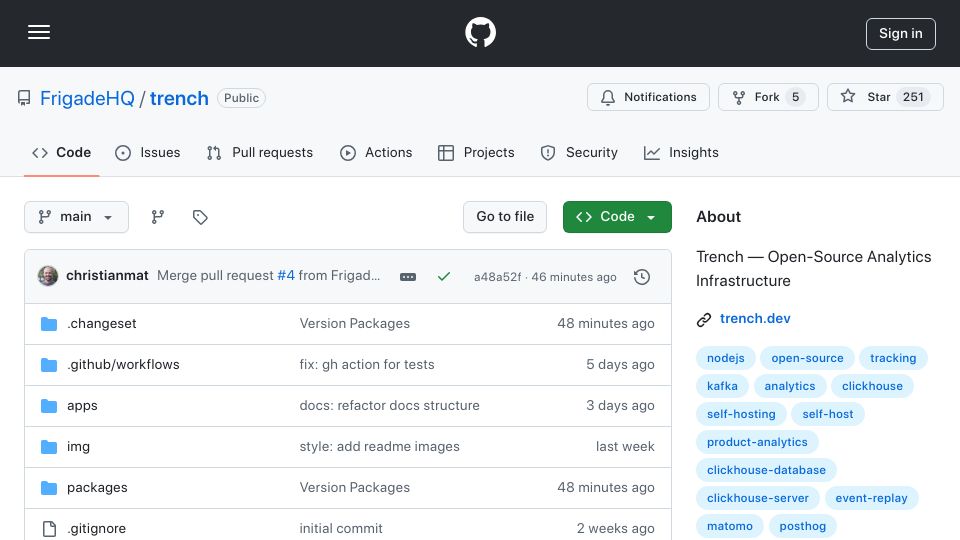Open the hamburger navigation menu

pos(39,32)
